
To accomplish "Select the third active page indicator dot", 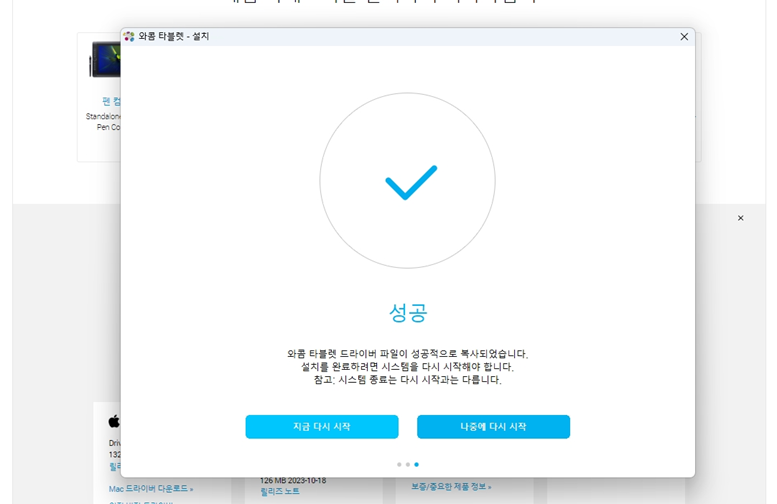I will (x=416, y=464).
